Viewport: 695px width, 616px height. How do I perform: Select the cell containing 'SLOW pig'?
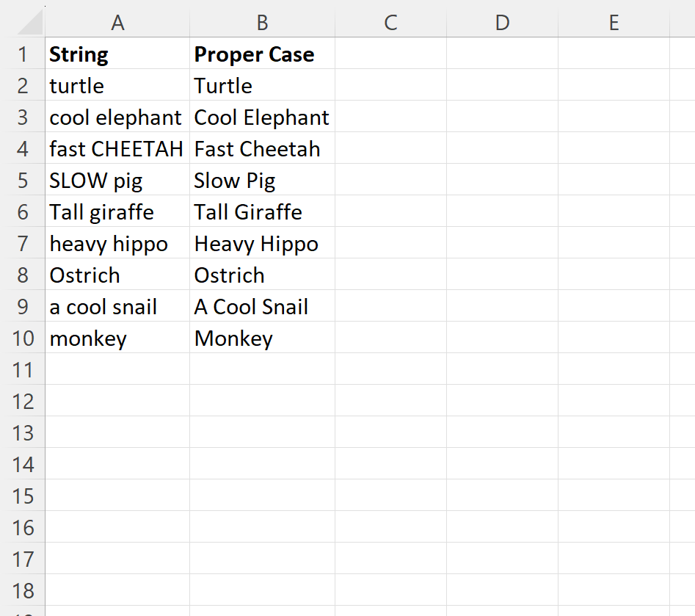tap(117, 180)
